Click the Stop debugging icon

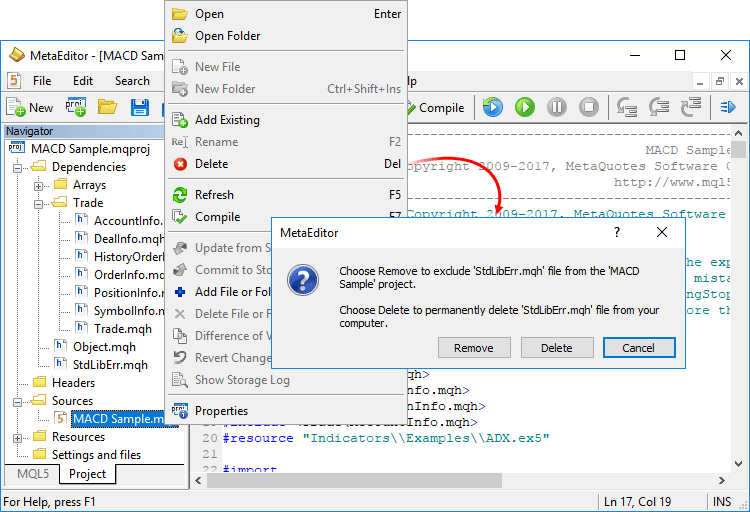589,107
